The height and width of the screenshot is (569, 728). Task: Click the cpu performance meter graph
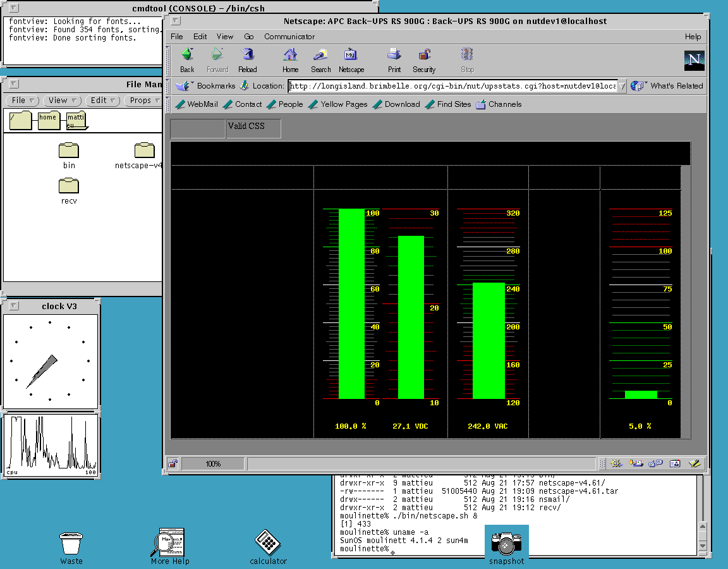coord(51,445)
